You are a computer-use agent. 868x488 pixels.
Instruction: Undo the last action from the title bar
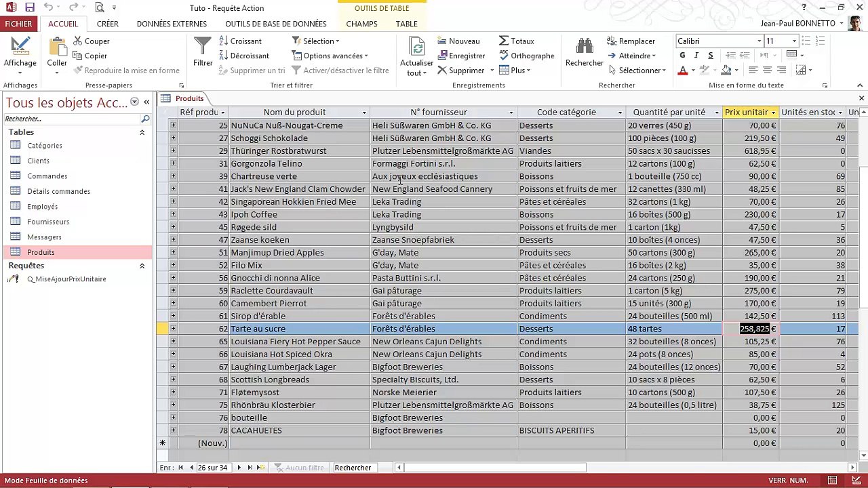pos(48,7)
